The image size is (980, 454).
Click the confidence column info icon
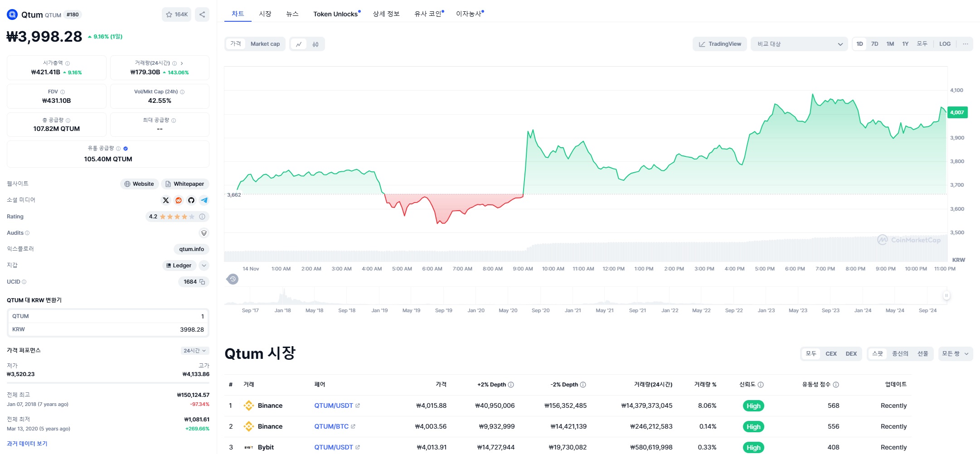coord(761,385)
